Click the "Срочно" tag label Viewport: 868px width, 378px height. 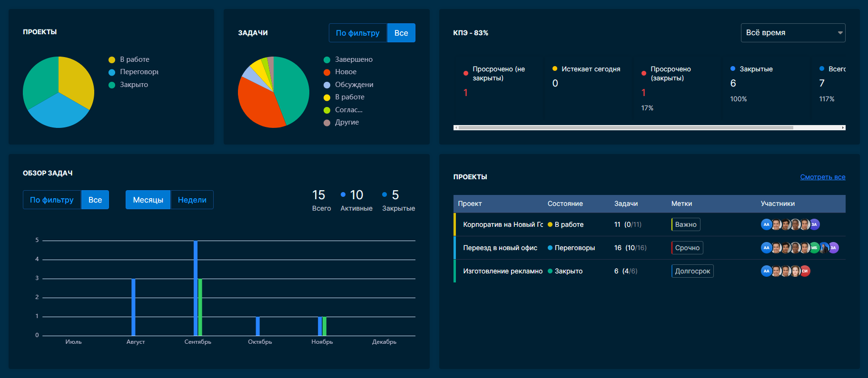(x=687, y=248)
